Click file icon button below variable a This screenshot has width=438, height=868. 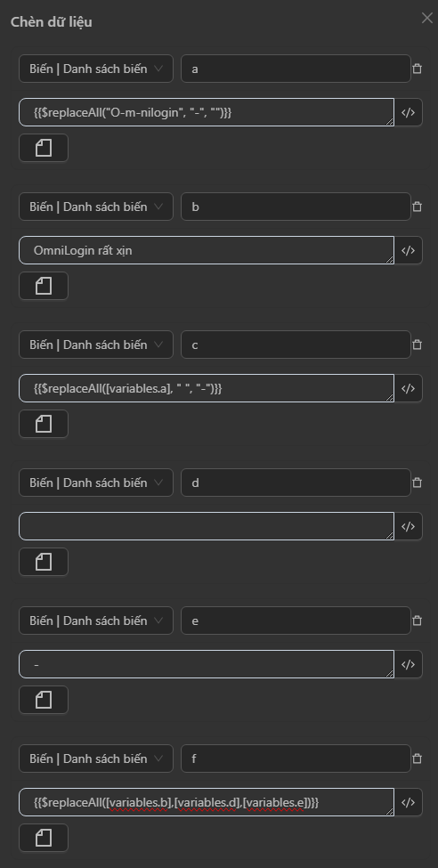pyautogui.click(x=44, y=148)
